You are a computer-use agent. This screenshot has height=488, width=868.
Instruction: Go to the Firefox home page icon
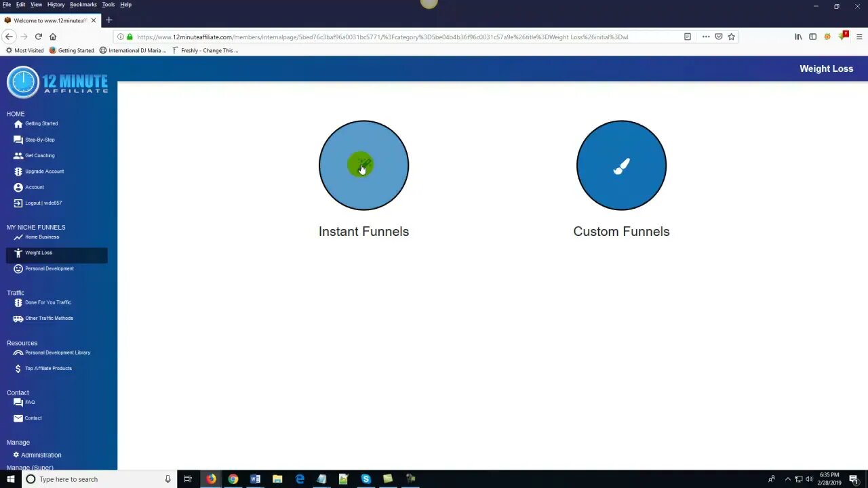[x=53, y=37]
